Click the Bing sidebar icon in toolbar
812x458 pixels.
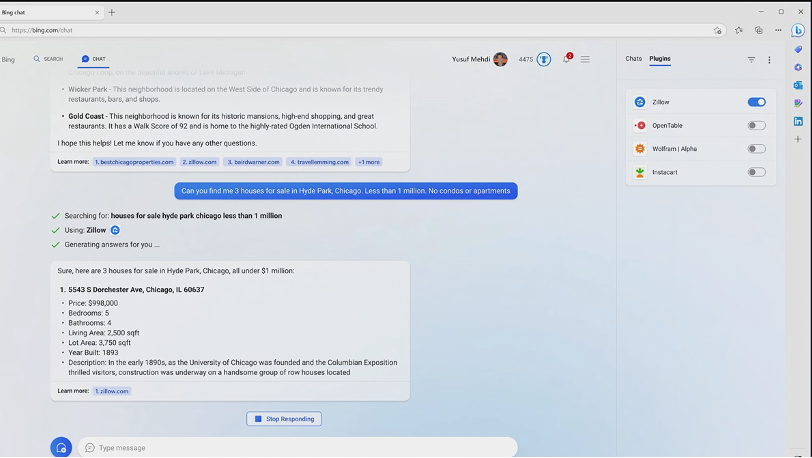point(798,30)
